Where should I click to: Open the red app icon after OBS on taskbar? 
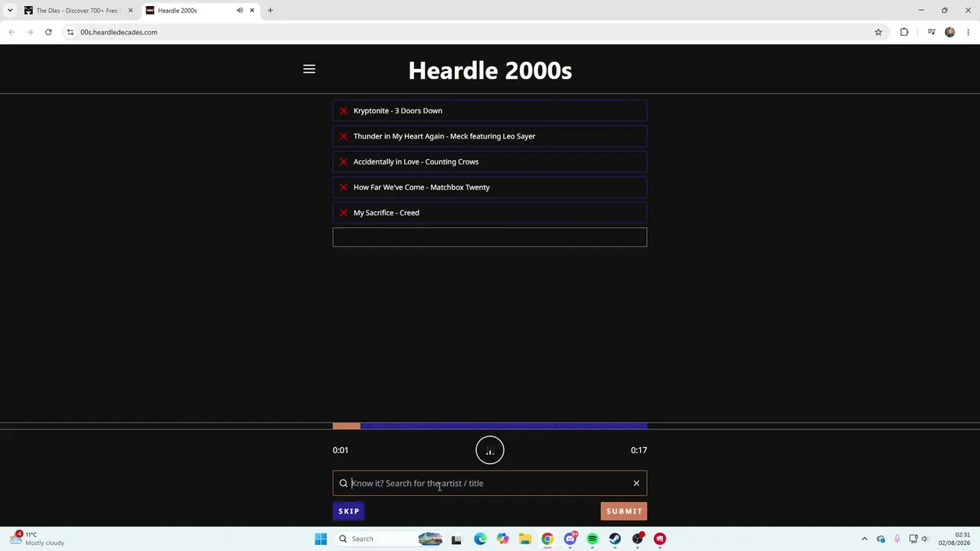[660, 539]
